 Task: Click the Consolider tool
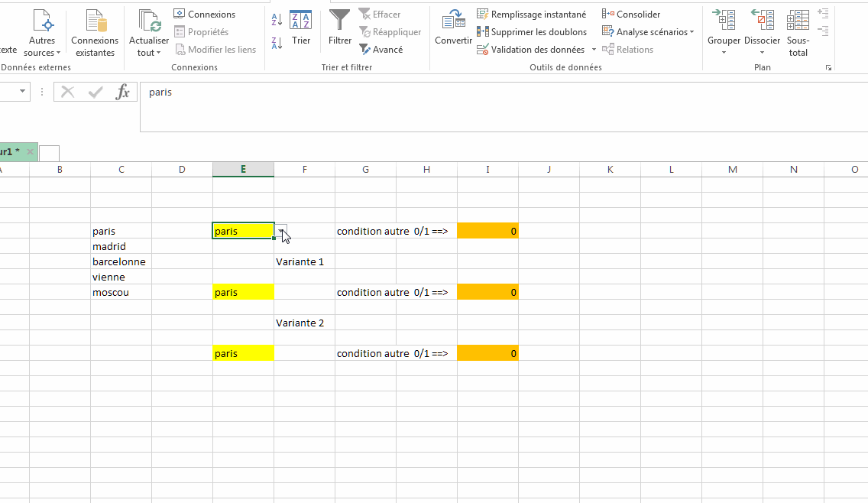pos(631,15)
